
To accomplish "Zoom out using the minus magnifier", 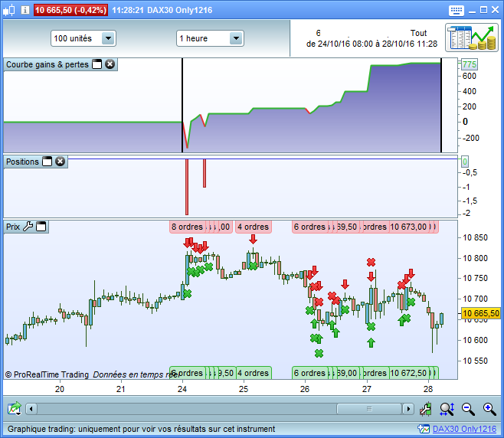I will coord(468,409).
